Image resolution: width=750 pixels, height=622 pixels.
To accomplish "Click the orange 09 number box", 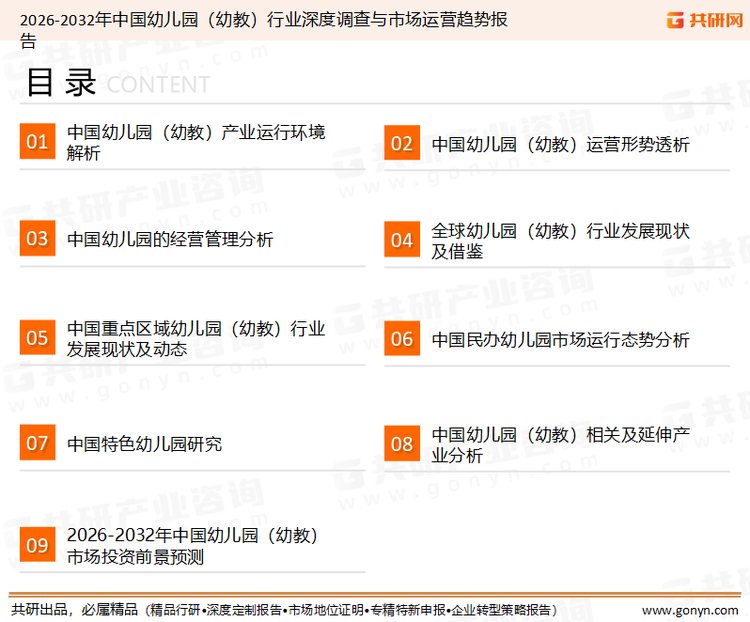I will (x=37, y=544).
